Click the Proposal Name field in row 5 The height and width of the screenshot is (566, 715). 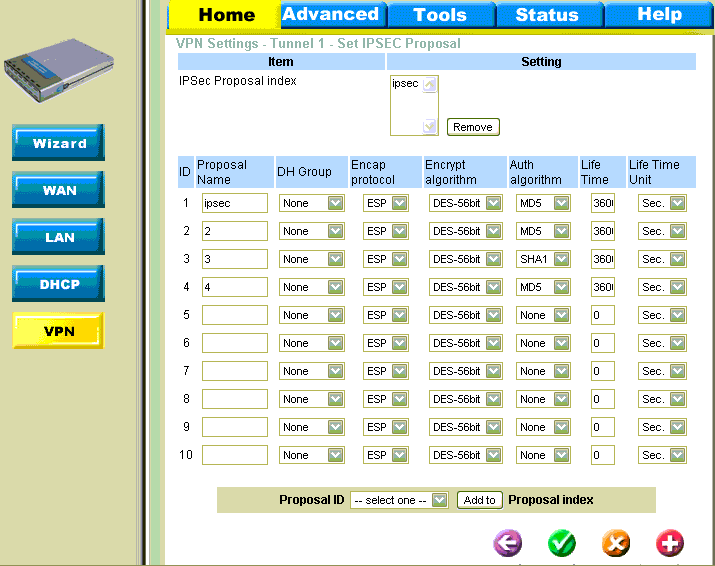(x=234, y=315)
